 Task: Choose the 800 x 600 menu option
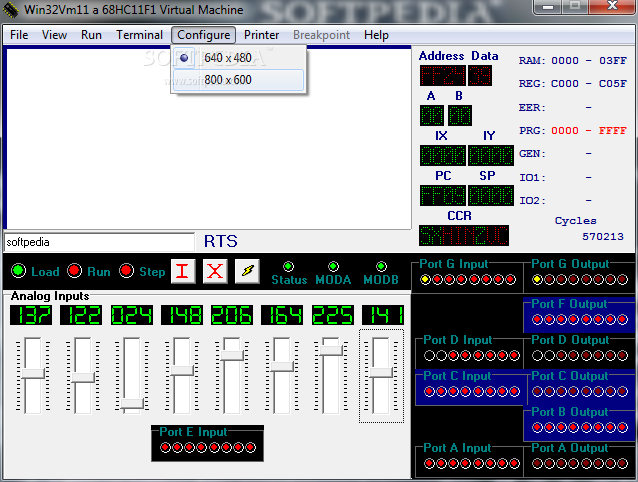coord(238,80)
